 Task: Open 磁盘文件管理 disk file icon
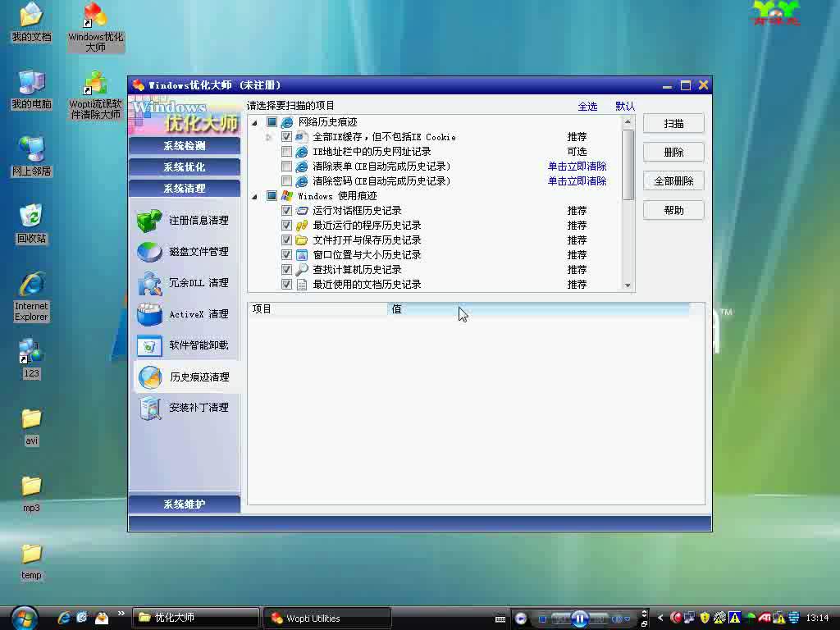click(x=149, y=252)
